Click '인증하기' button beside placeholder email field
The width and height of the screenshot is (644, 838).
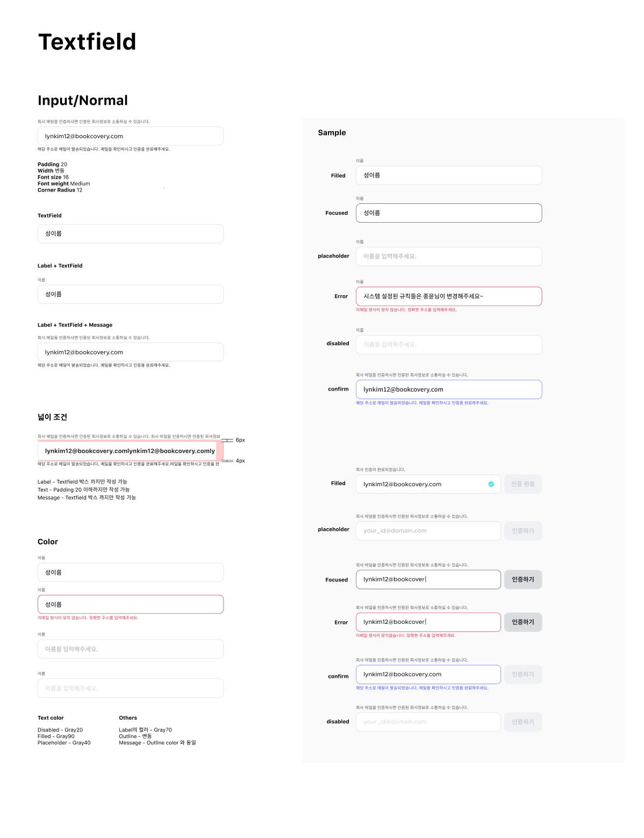(523, 531)
